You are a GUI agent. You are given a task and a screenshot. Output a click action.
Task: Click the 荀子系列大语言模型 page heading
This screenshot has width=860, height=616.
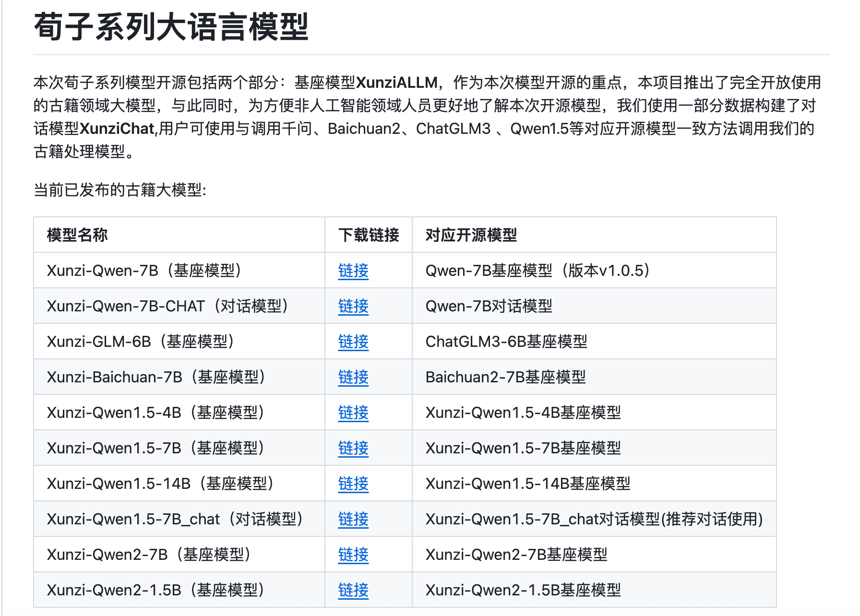pos(171,27)
